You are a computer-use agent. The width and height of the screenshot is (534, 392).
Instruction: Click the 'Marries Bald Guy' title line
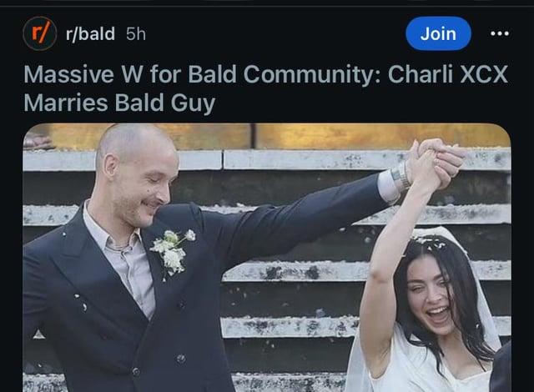(119, 103)
